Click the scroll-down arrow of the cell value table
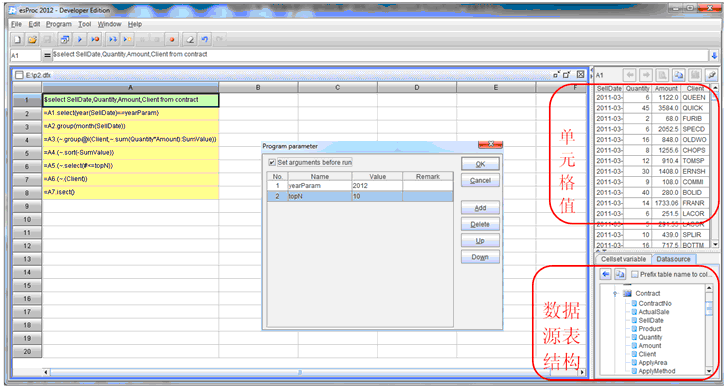 (x=715, y=244)
